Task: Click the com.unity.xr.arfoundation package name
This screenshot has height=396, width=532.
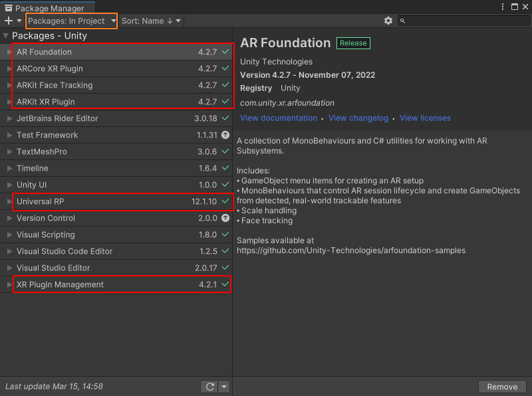Action: tap(287, 103)
